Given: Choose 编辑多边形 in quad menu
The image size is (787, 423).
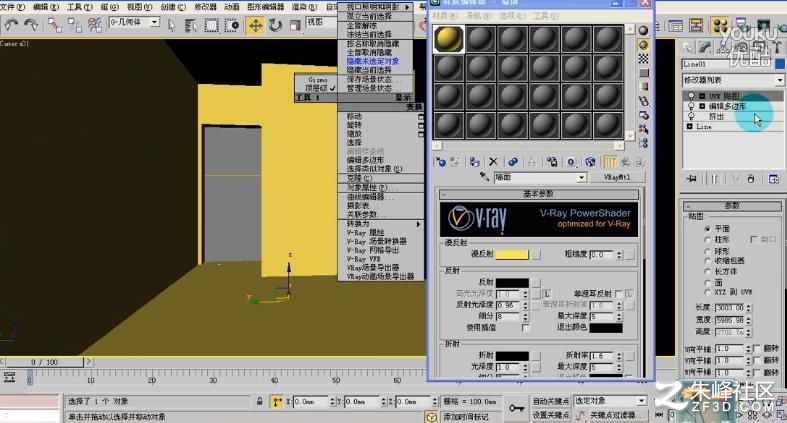Looking at the screenshot, I should (365, 160).
